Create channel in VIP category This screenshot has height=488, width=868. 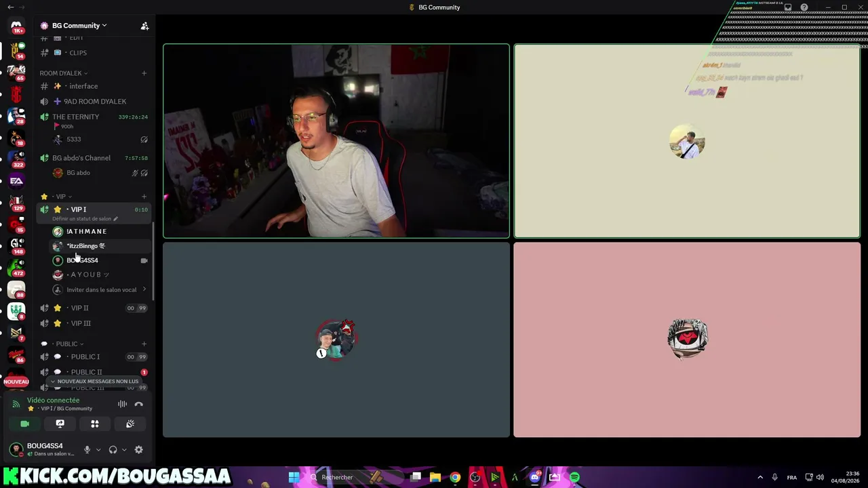tap(144, 197)
